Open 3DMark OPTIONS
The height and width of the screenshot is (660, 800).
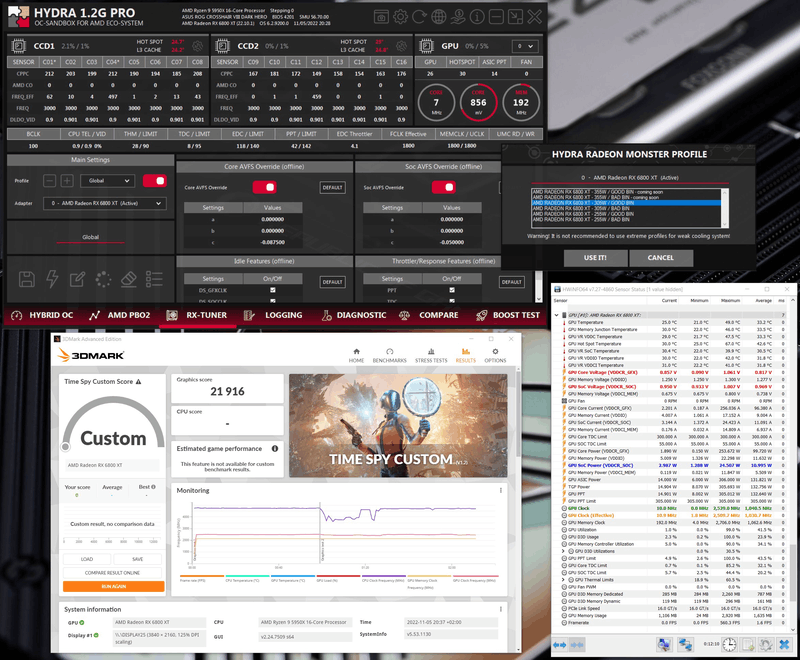[495, 356]
